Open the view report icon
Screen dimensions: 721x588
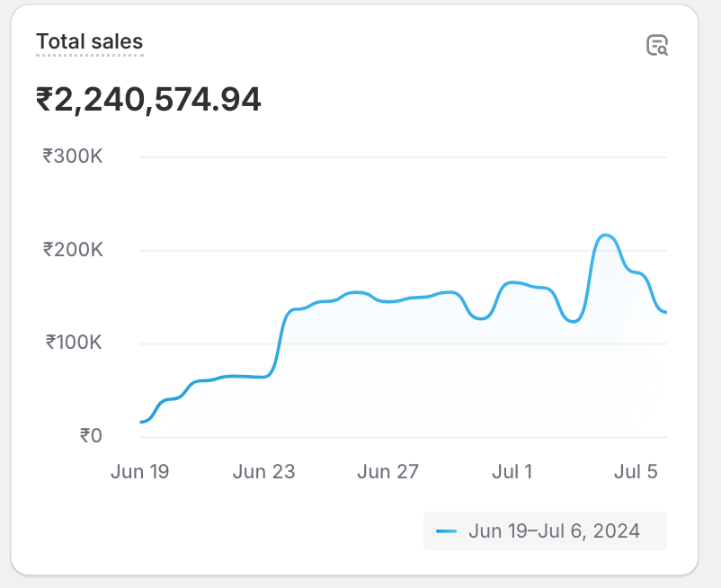pyautogui.click(x=657, y=46)
